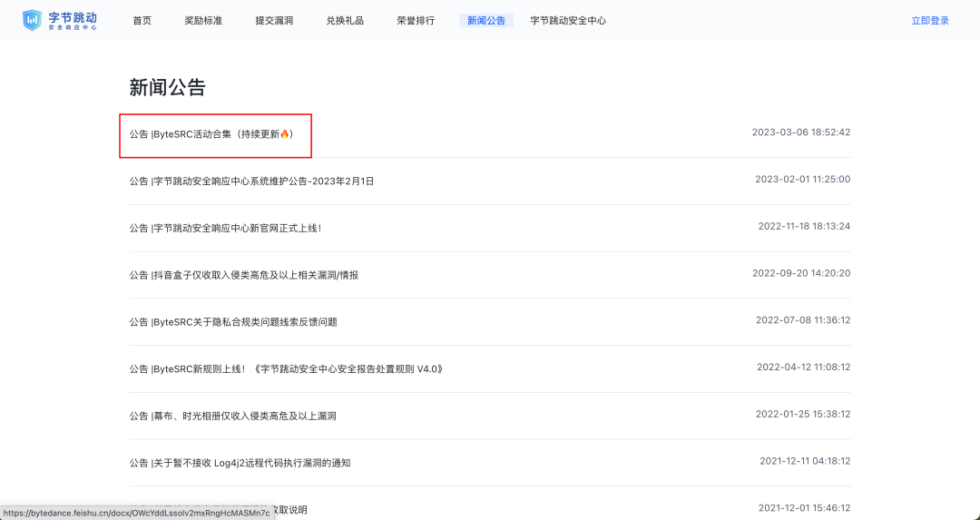Screen dimensions: 980x520
Task: Click the timestamp 2023-02-01 11:25:00
Action: 802,180
